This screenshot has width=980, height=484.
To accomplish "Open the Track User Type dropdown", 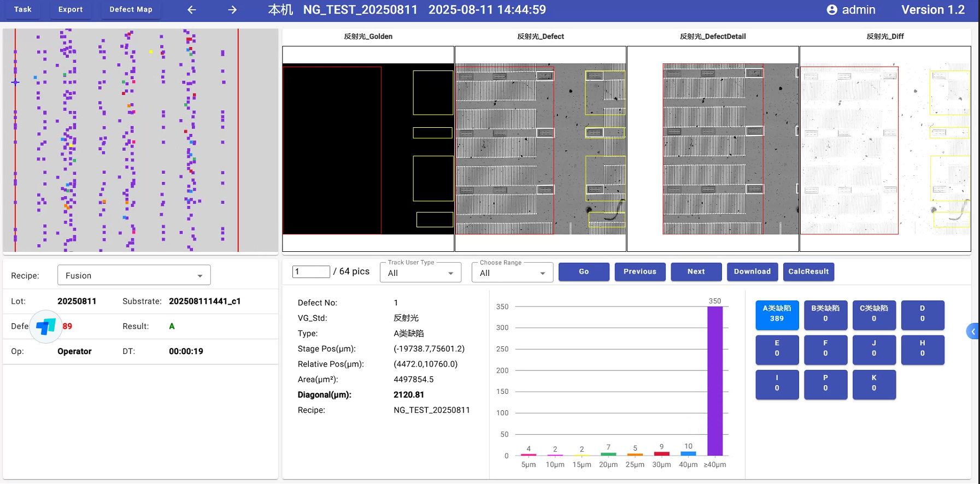I will pos(420,273).
